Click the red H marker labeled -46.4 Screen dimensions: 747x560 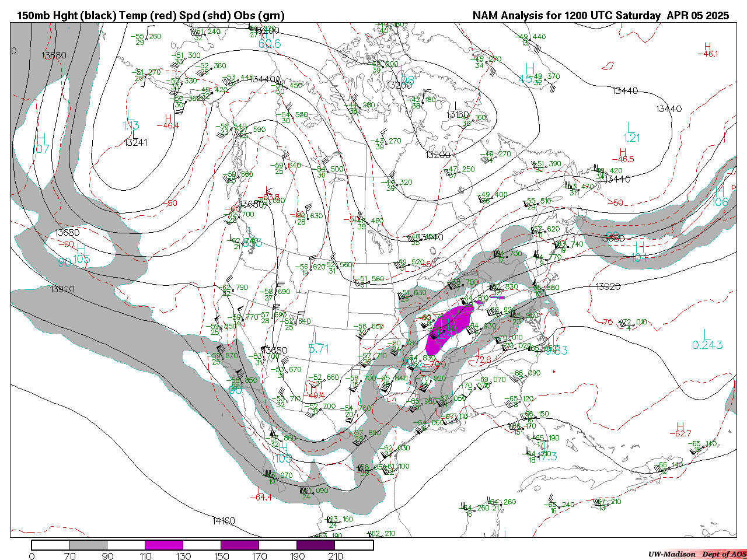(x=168, y=118)
